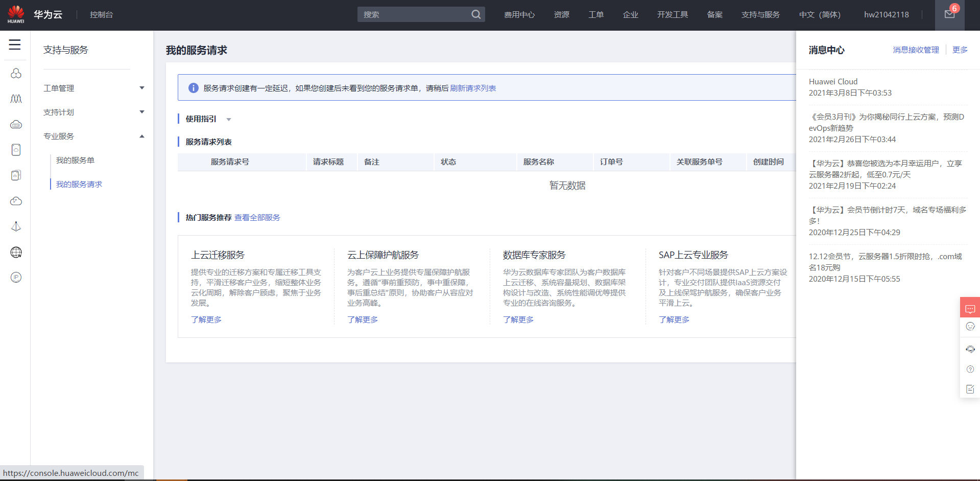Click the smiley feedback icon
Screen dimensions: 980x481
point(970,326)
